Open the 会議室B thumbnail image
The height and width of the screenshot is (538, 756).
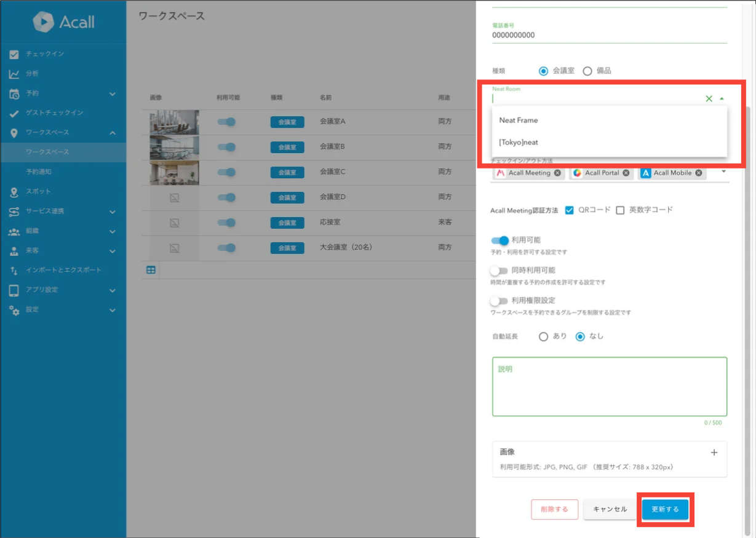click(x=174, y=148)
